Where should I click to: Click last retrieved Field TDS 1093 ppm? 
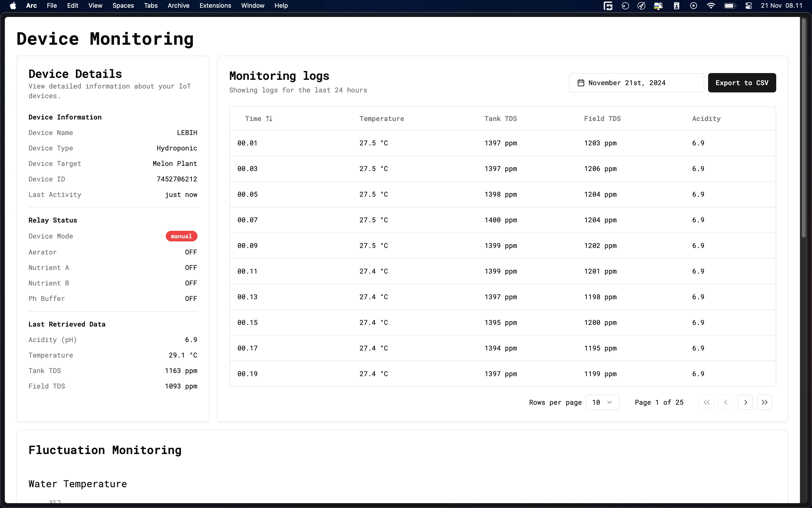(181, 386)
